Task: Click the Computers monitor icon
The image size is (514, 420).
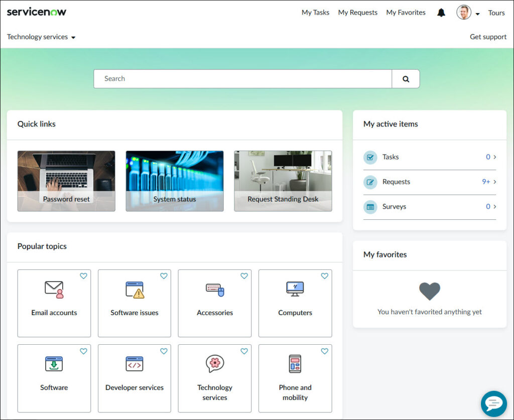Action: [x=295, y=289]
